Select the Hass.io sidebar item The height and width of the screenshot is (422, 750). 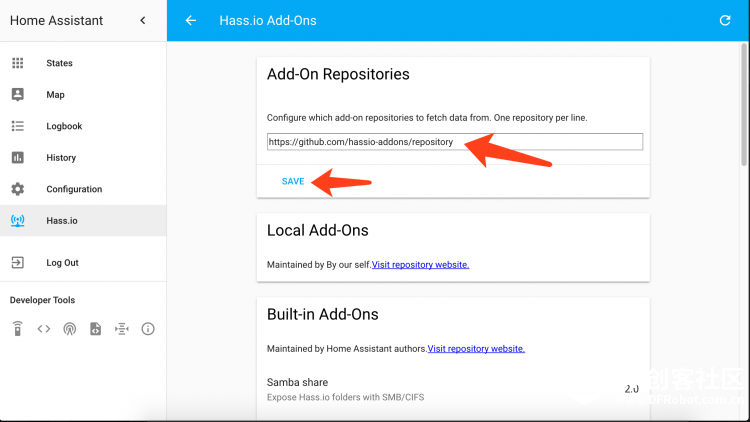click(83, 221)
